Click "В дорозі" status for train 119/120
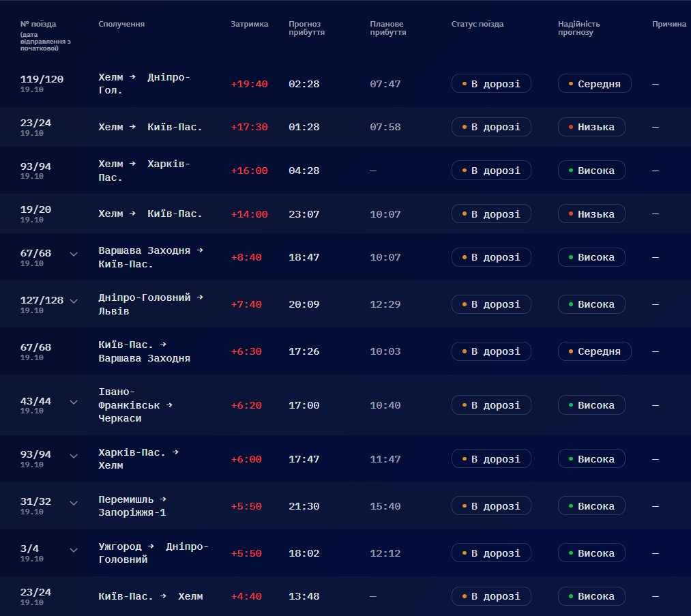This screenshot has width=691, height=616. click(x=491, y=84)
